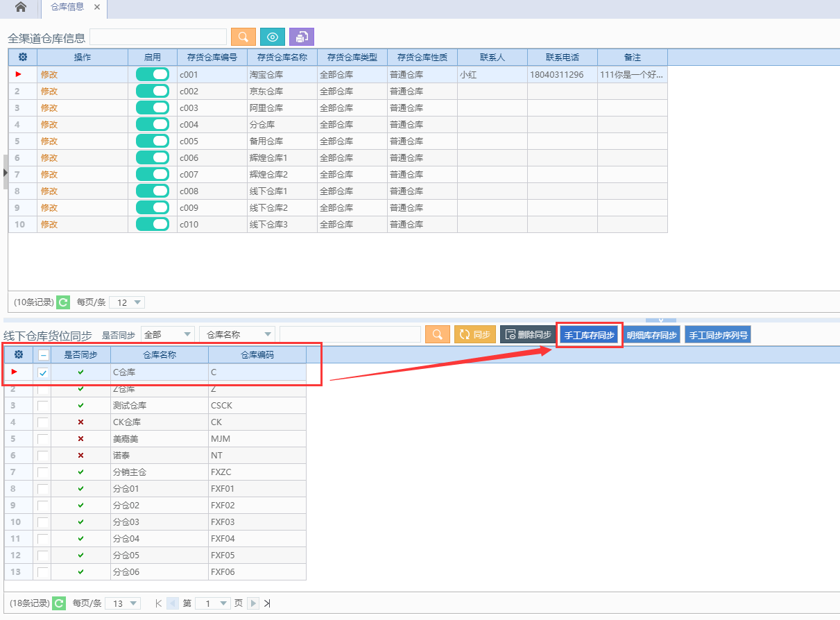
Task: Open the 是否同步 filter dropdown
Action: (167, 334)
